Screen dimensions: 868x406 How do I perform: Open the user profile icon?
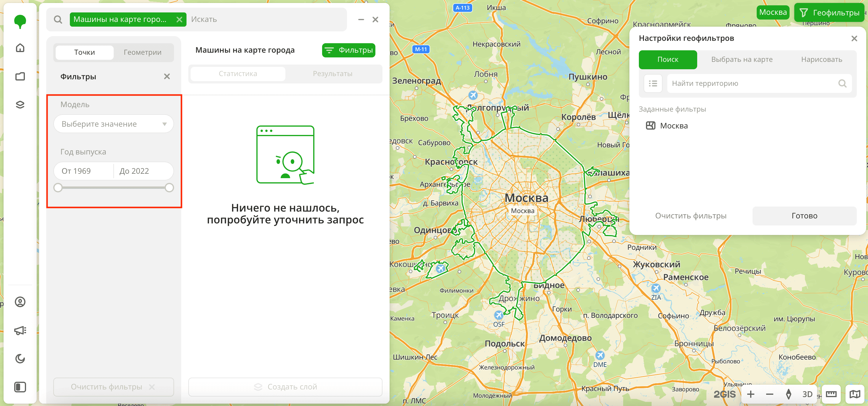pos(20,302)
